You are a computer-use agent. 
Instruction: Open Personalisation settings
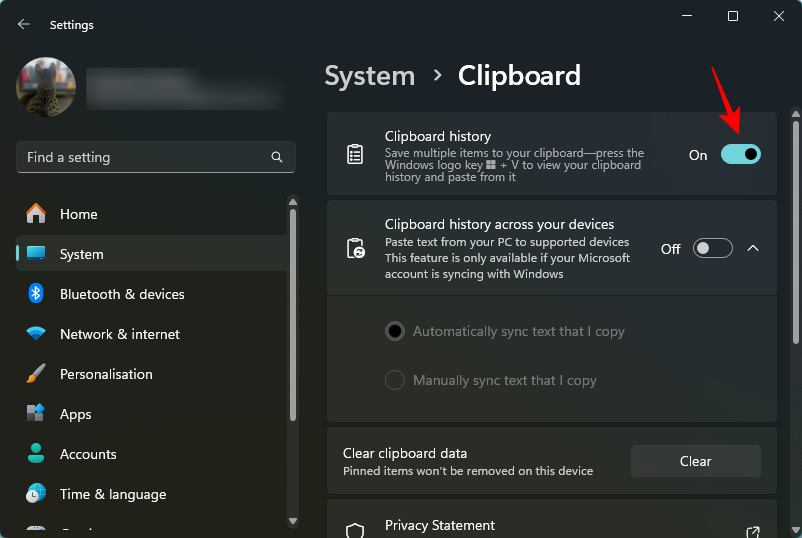(x=152, y=374)
